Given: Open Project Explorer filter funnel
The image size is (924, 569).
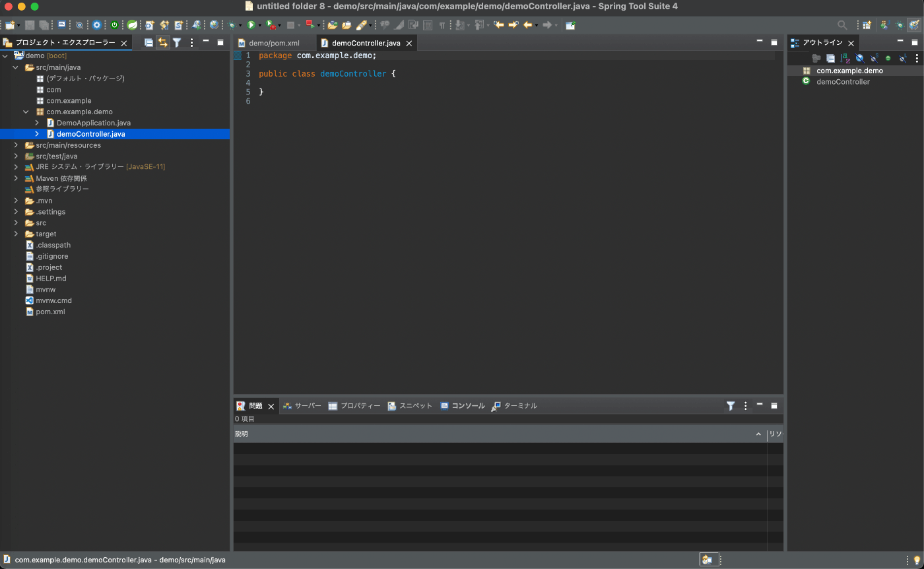Looking at the screenshot, I should pyautogui.click(x=177, y=42).
